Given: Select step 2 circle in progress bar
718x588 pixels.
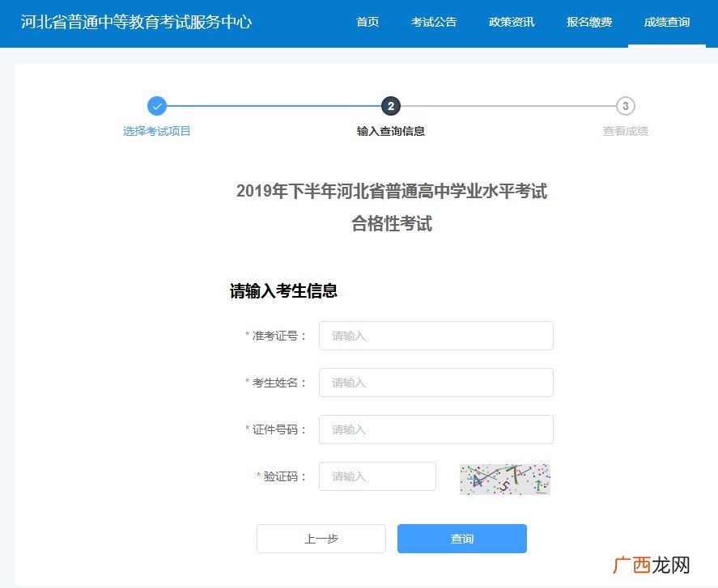Looking at the screenshot, I should (x=391, y=106).
